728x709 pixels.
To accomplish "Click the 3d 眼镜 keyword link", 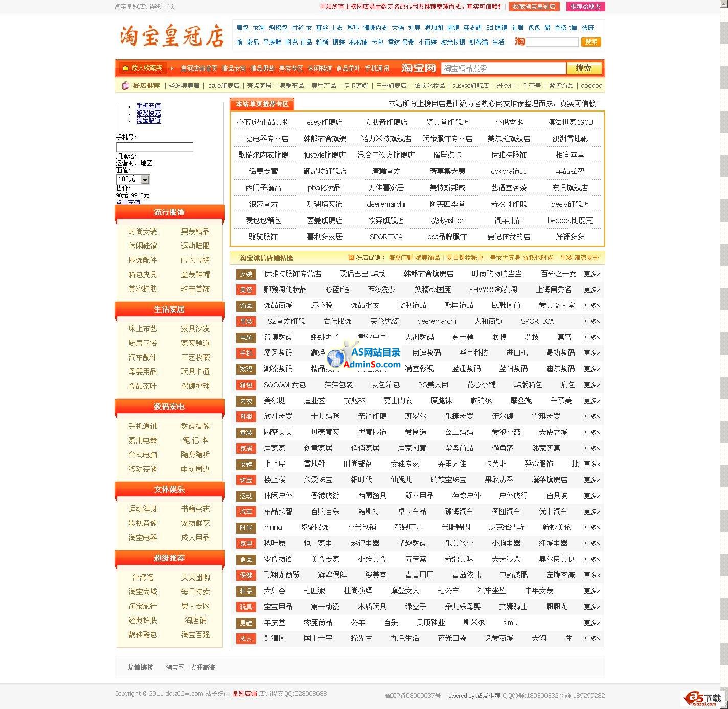I will tap(496, 28).
